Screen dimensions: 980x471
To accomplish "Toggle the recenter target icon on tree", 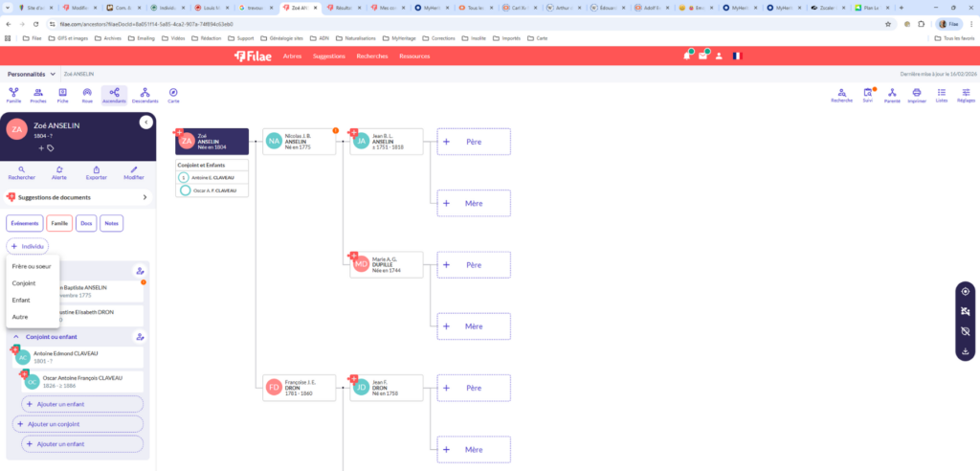I will 965,291.
